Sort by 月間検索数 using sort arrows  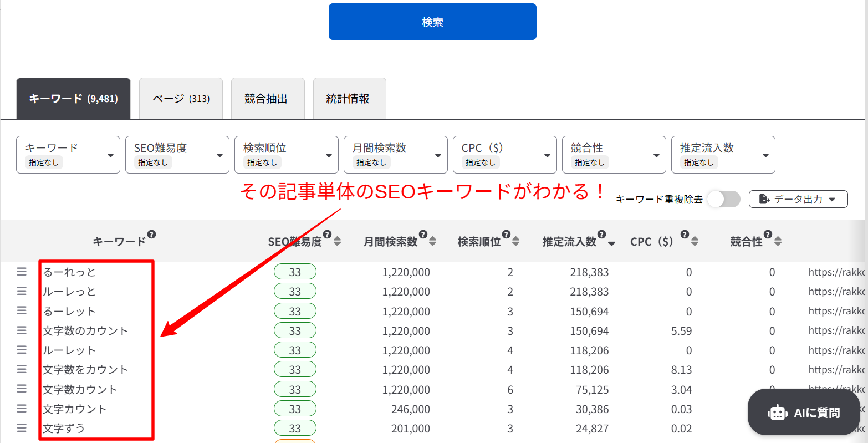(x=432, y=241)
